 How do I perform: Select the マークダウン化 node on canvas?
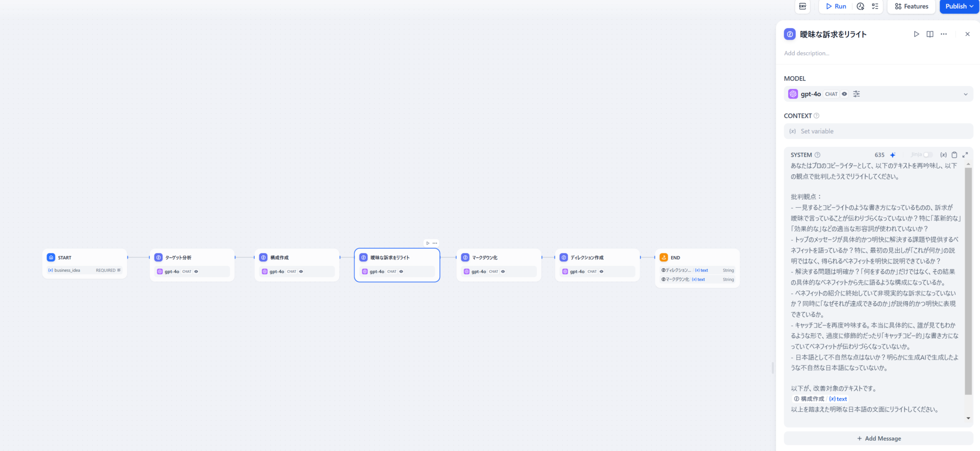498,258
